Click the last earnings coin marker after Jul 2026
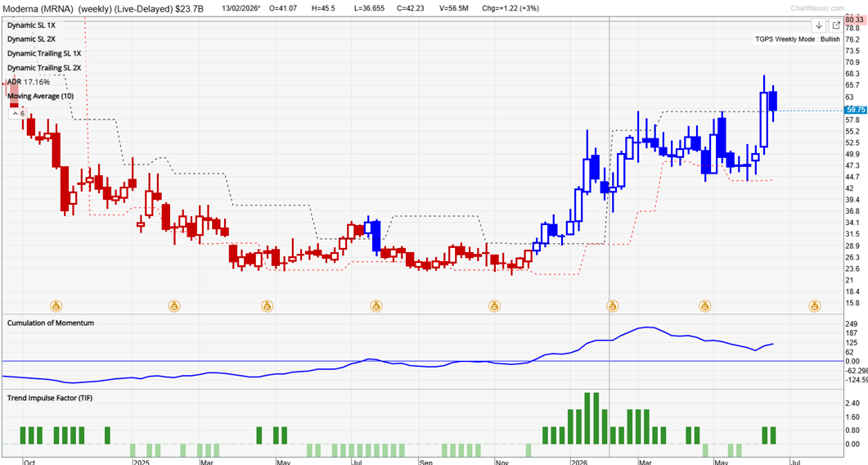The image size is (868, 465). coord(814,305)
